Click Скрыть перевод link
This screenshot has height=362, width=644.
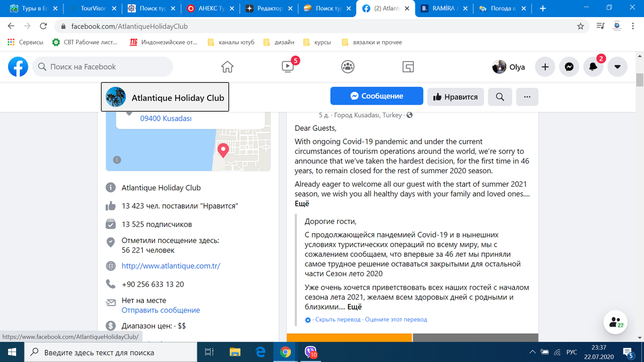coord(338,320)
